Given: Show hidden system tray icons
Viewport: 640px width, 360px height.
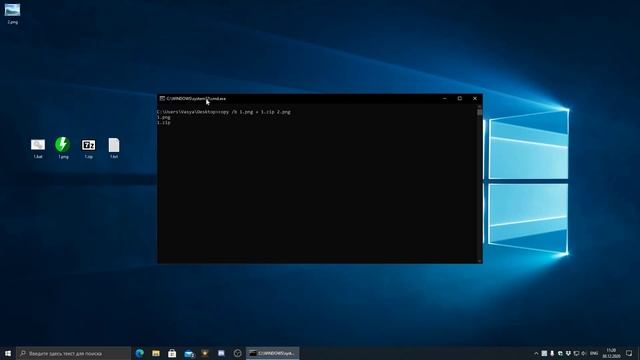Looking at the screenshot, I should [x=536, y=353].
